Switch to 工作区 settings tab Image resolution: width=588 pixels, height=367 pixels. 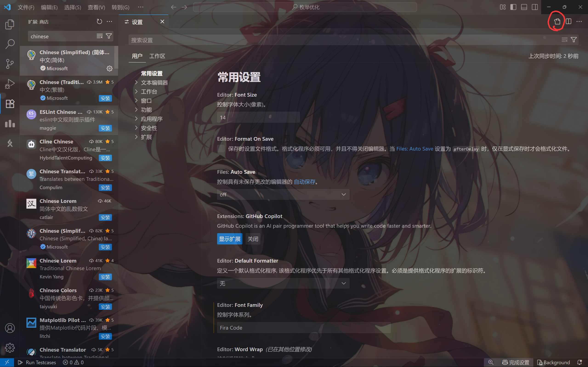(x=157, y=56)
